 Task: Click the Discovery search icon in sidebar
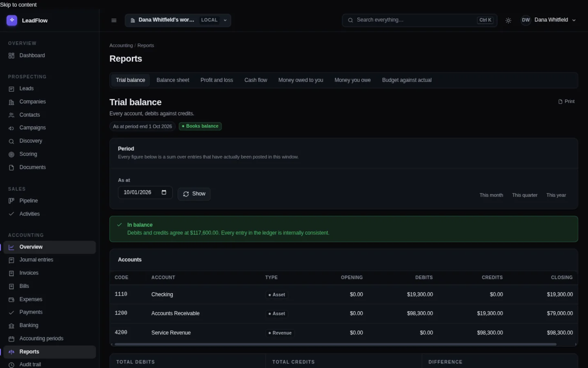pyautogui.click(x=11, y=141)
